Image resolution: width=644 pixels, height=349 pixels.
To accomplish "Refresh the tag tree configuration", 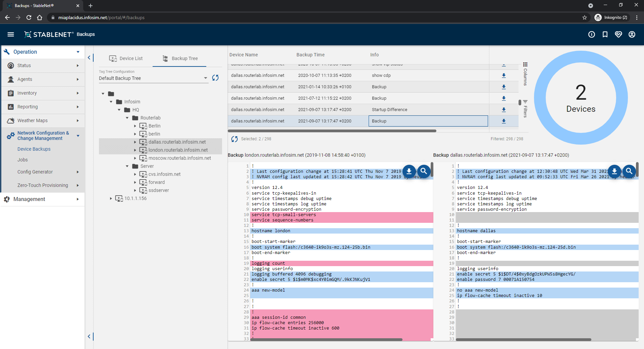I will (x=215, y=78).
